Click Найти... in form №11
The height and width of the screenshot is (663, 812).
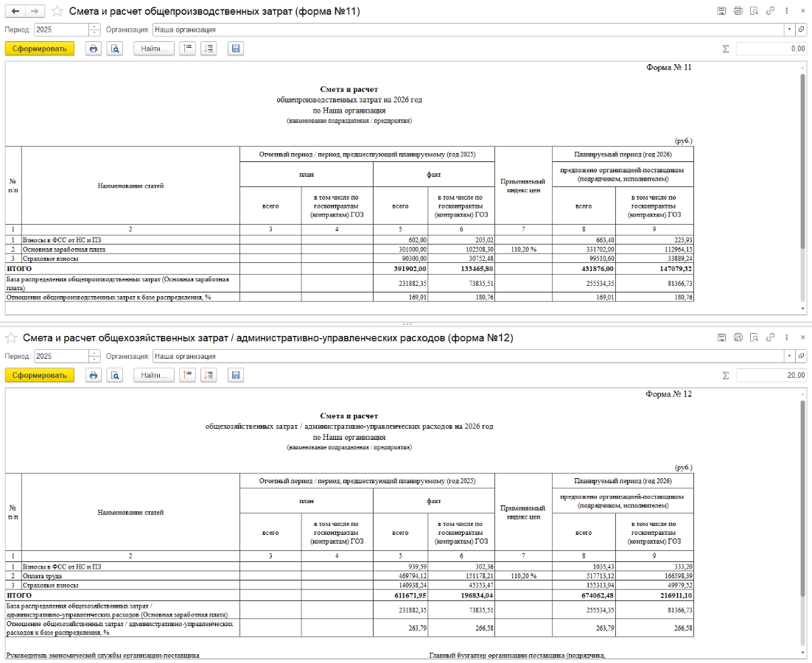pos(154,49)
